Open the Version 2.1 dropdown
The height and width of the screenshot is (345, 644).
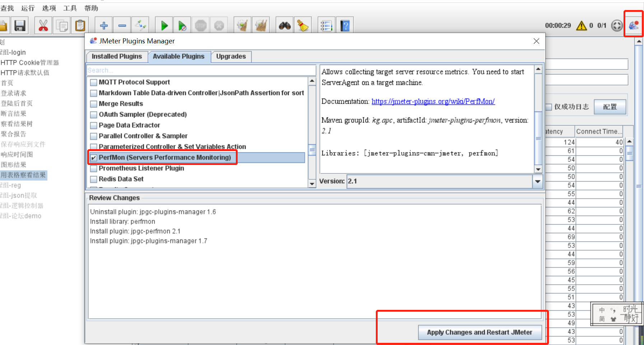pos(537,181)
